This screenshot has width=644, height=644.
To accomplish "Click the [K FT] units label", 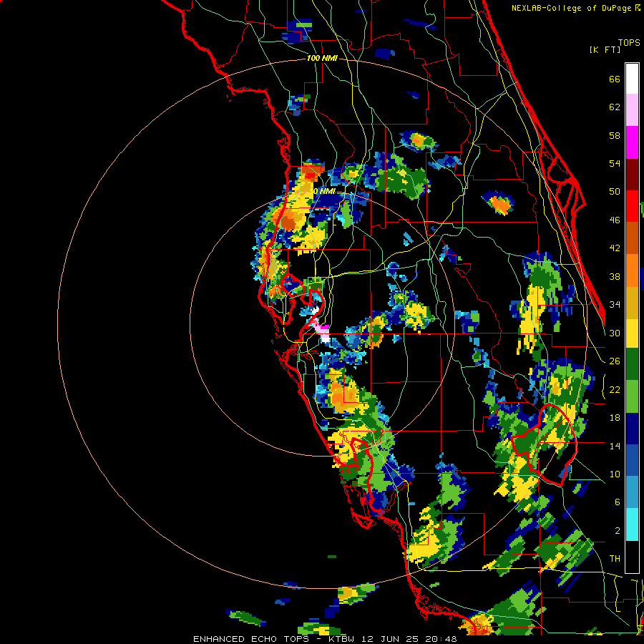I will 605,49.
